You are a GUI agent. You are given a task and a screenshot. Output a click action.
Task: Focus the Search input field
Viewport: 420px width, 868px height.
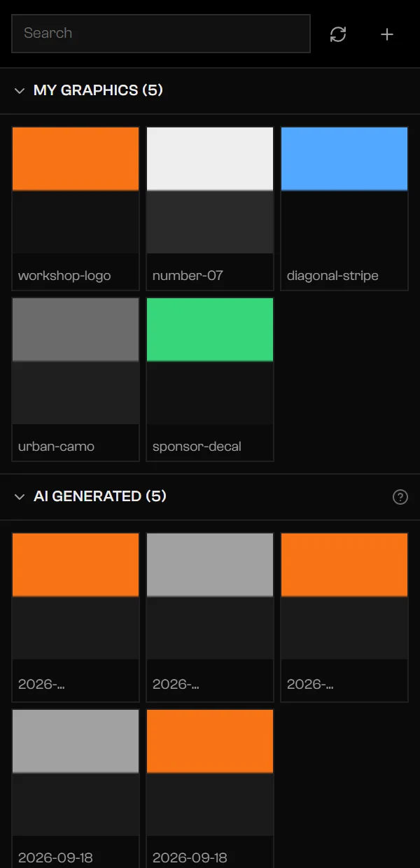click(x=161, y=34)
